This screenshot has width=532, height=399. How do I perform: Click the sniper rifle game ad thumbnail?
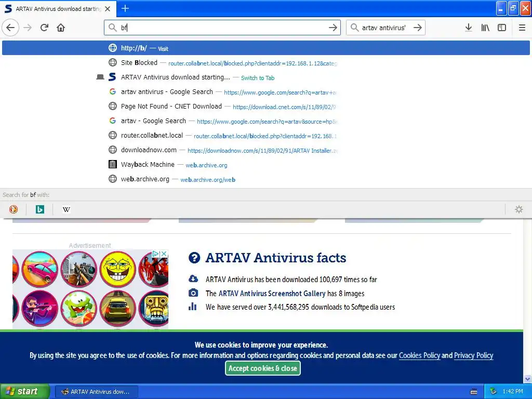coord(79,270)
